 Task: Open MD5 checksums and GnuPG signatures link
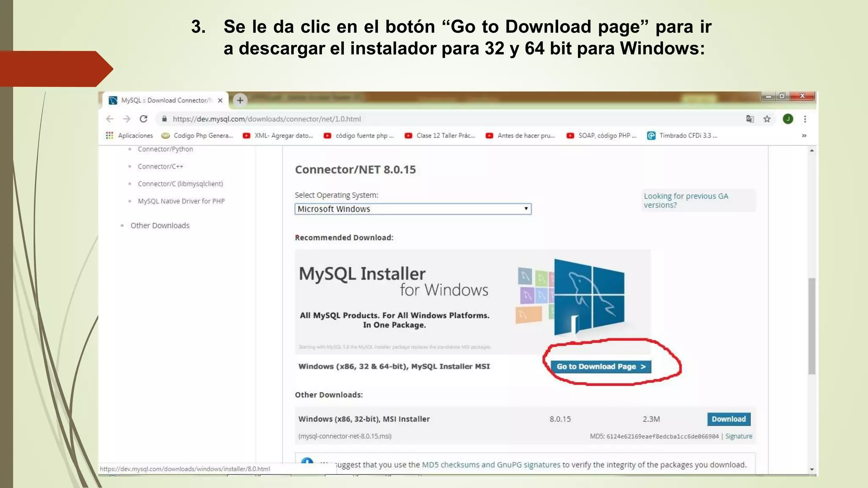(x=491, y=465)
